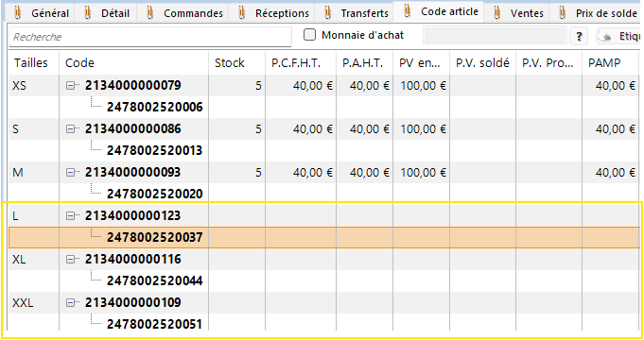
Task: Click the PV en... column header
Action: (422, 62)
